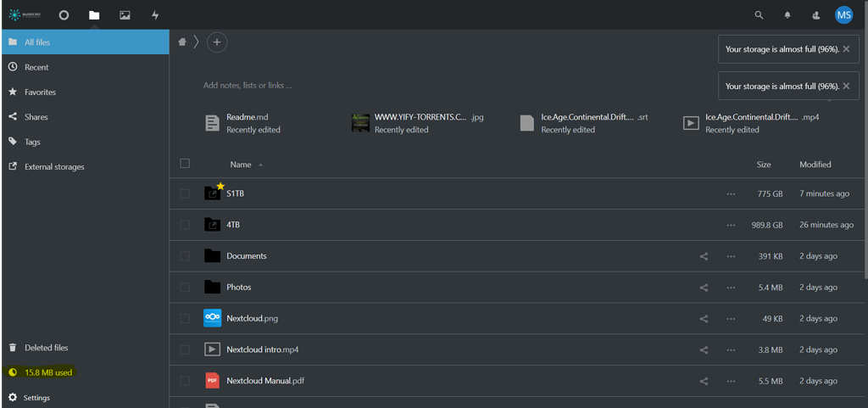Click the search magnifier icon
This screenshot has height=408, width=868.
point(759,15)
